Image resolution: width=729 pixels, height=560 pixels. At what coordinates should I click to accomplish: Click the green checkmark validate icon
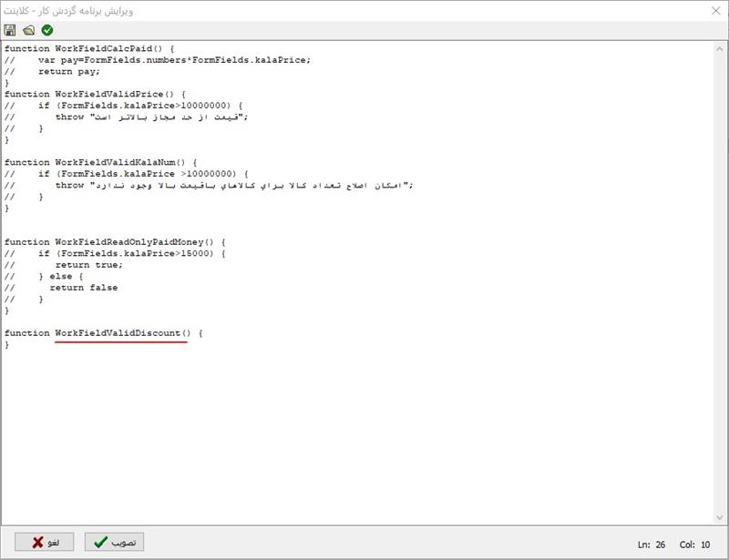47,30
